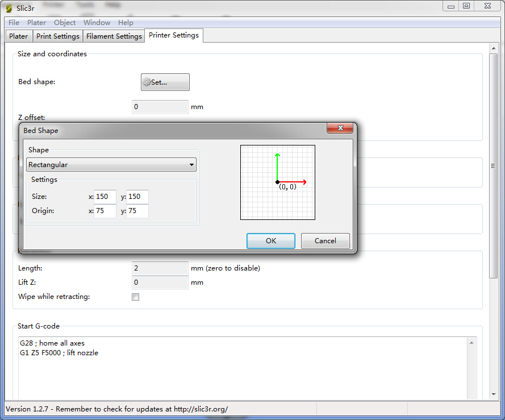
Task: Click the bed shape preview grid
Action: [278, 182]
